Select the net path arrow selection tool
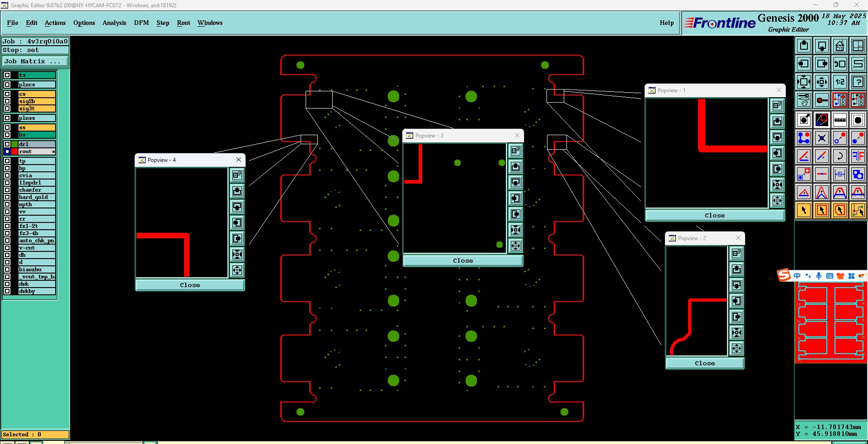The image size is (868, 444). (x=858, y=210)
